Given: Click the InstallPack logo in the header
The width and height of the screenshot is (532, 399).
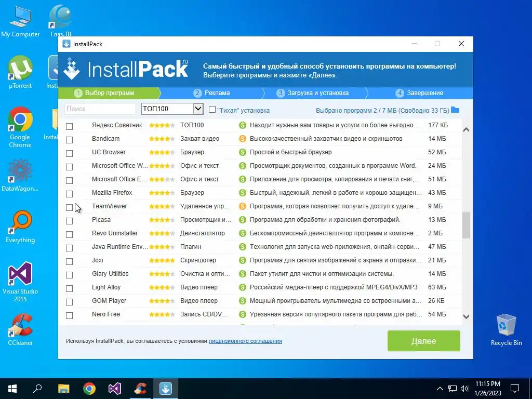Looking at the screenshot, I should click(126, 69).
